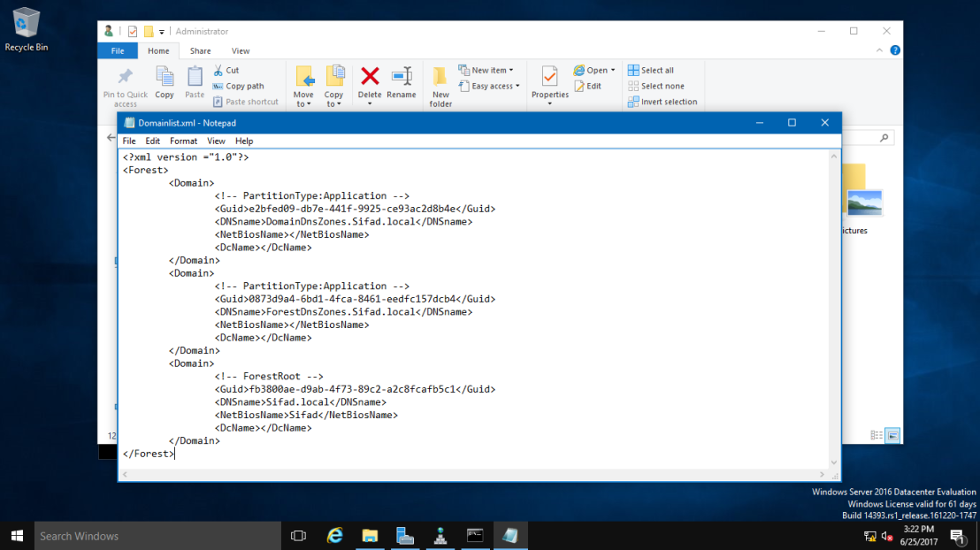Collapse the ribbon using chevron arrow
This screenshot has height=550, width=980.
pyautogui.click(x=879, y=50)
